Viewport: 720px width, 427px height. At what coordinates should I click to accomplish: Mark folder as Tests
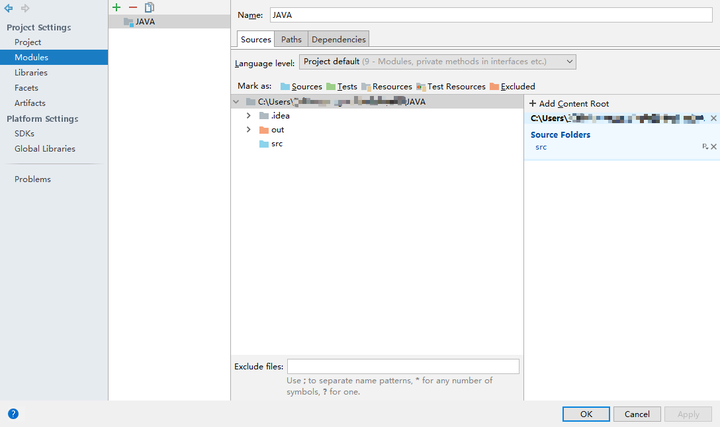point(342,86)
